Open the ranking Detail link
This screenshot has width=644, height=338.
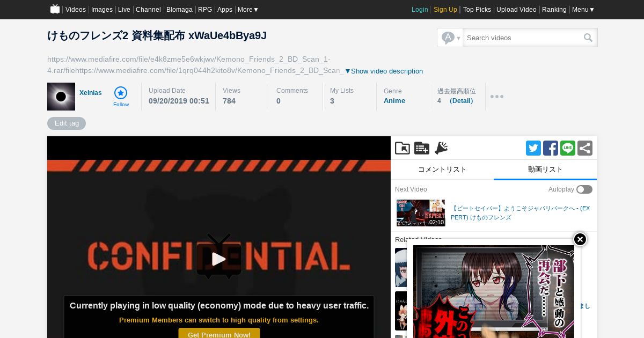pos(462,101)
